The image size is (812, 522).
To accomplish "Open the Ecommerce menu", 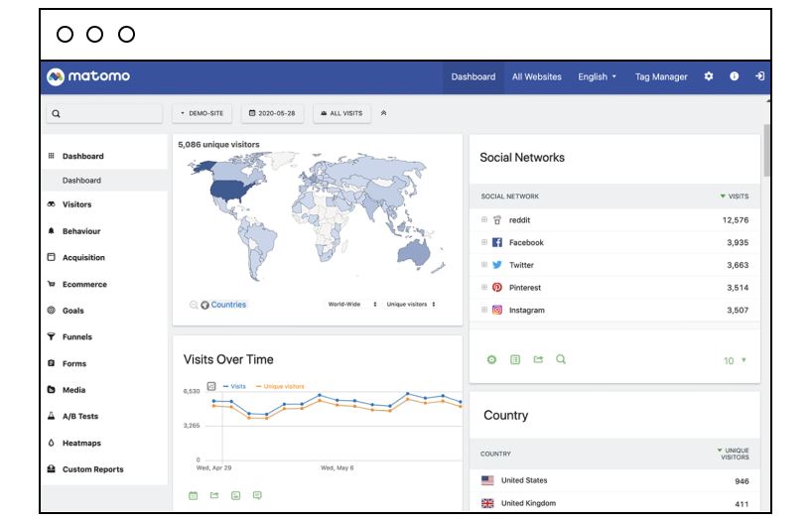I will 84,284.
